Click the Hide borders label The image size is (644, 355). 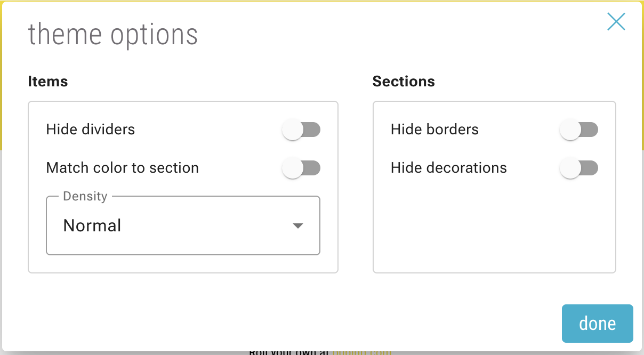[434, 130]
